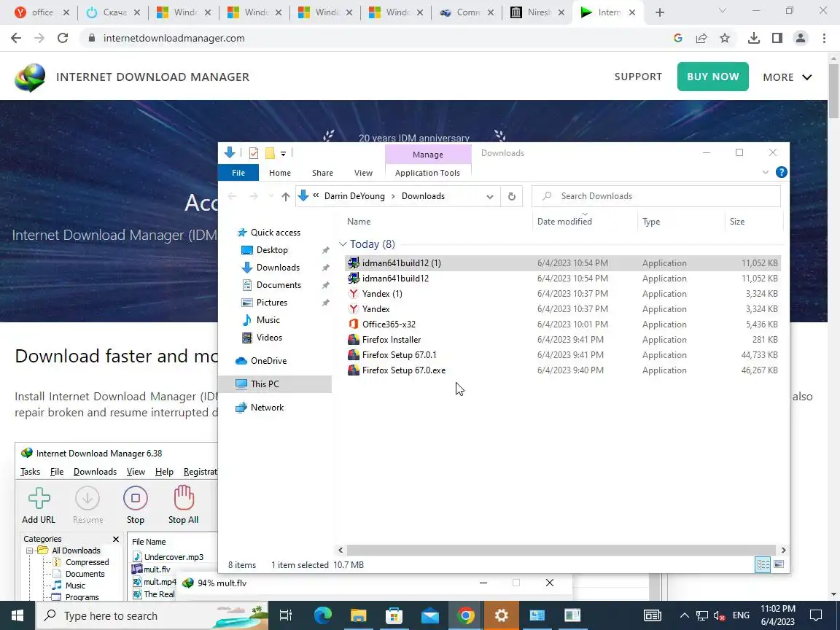Viewport: 840px width, 630px height.
Task: Open the Home ribbon tab
Action: tap(280, 173)
